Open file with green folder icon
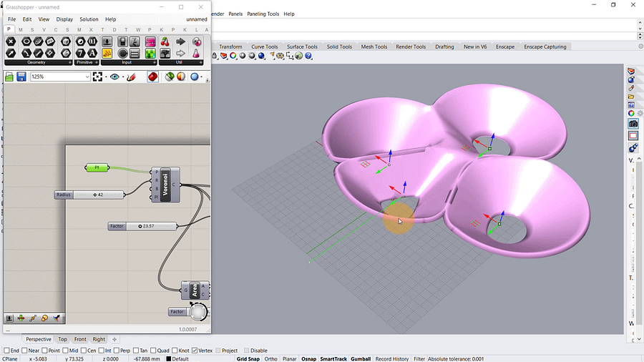644x362 pixels. click(x=9, y=77)
